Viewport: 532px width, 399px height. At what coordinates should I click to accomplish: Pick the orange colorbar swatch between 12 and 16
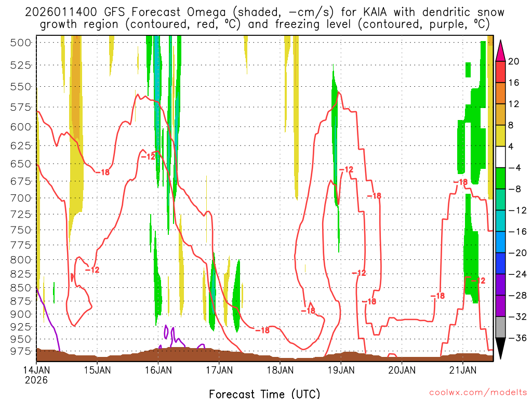500,94
